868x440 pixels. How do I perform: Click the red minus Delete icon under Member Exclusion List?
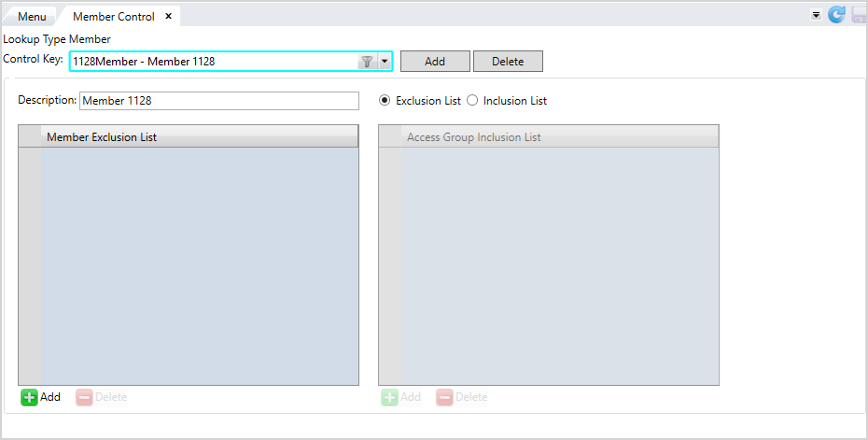[x=84, y=397]
